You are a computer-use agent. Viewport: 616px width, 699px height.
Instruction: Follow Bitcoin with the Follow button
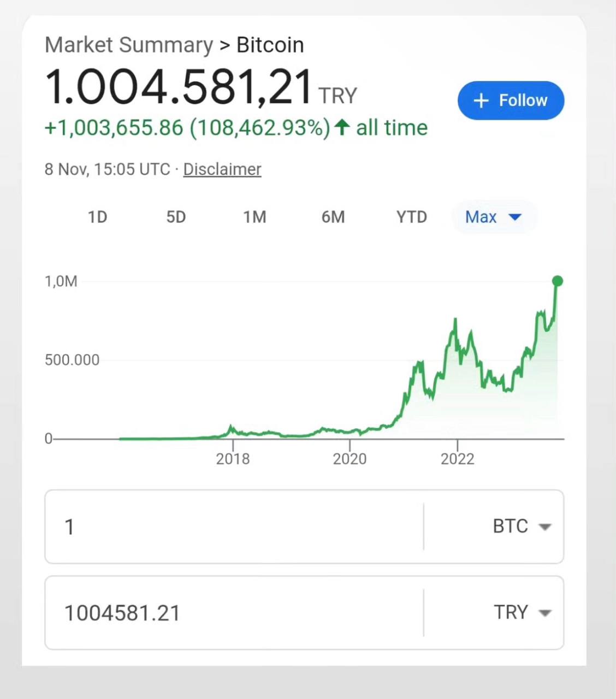point(511,100)
